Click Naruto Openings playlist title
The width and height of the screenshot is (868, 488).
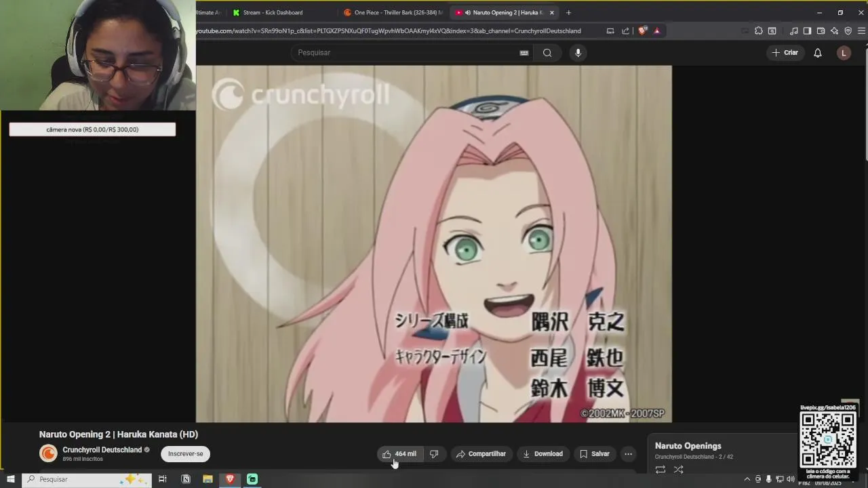tap(688, 446)
